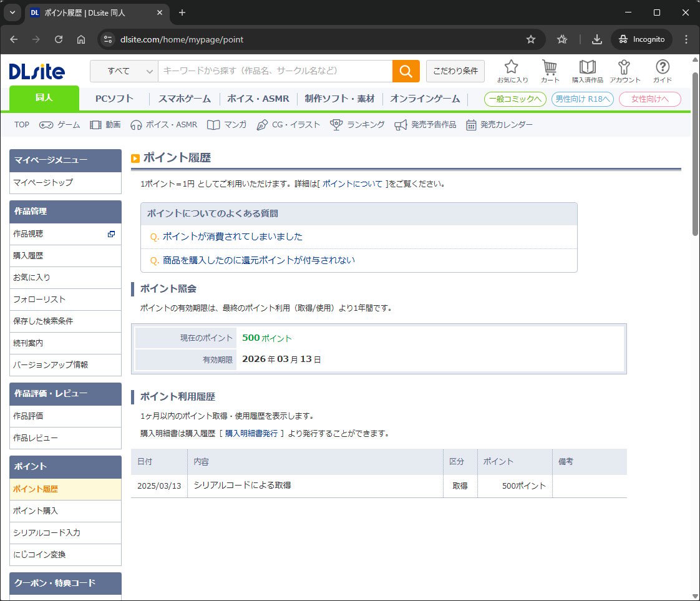The width and height of the screenshot is (700, 601).
Task: Open 続刊案内 in sidebar
Action: coord(65,343)
